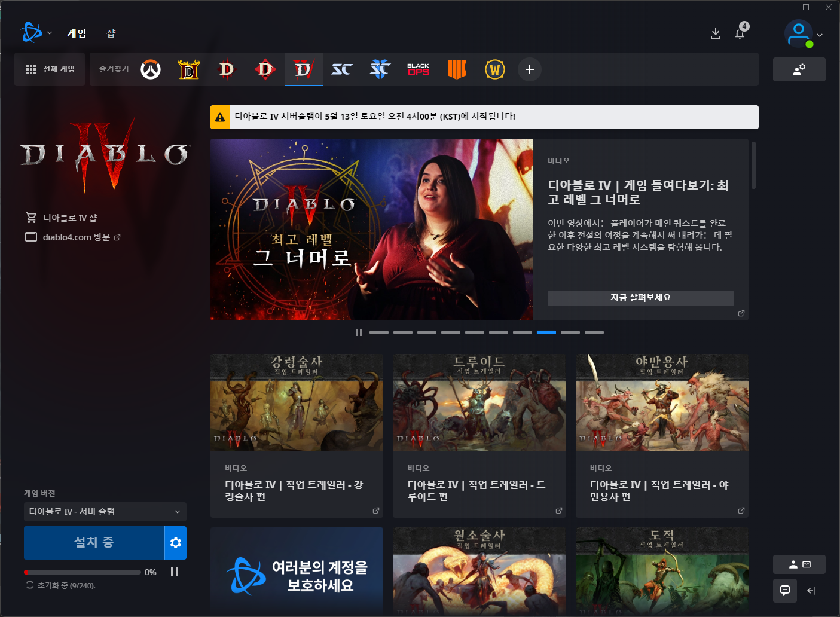Screen dimensions: 840x617
Task: Click the 야만용사 편 card title
Action: [659, 491]
